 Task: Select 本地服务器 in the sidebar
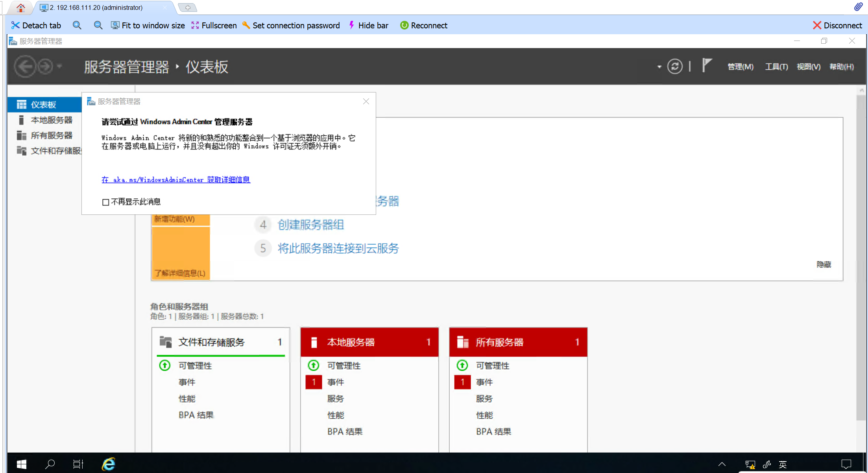tap(45, 120)
